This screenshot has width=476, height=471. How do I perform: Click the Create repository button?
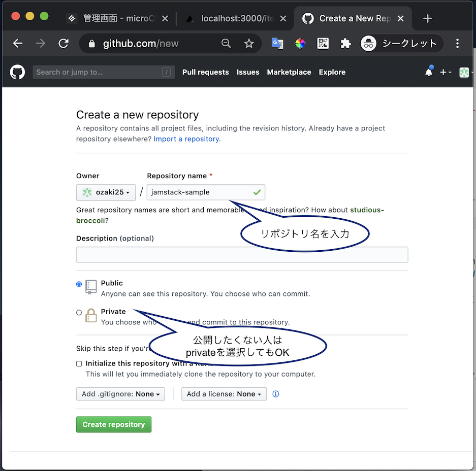pos(113,424)
